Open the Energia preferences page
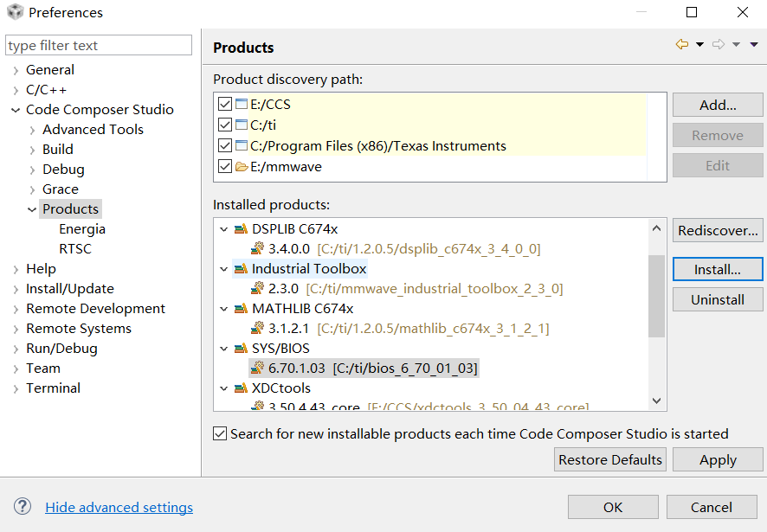 82,229
